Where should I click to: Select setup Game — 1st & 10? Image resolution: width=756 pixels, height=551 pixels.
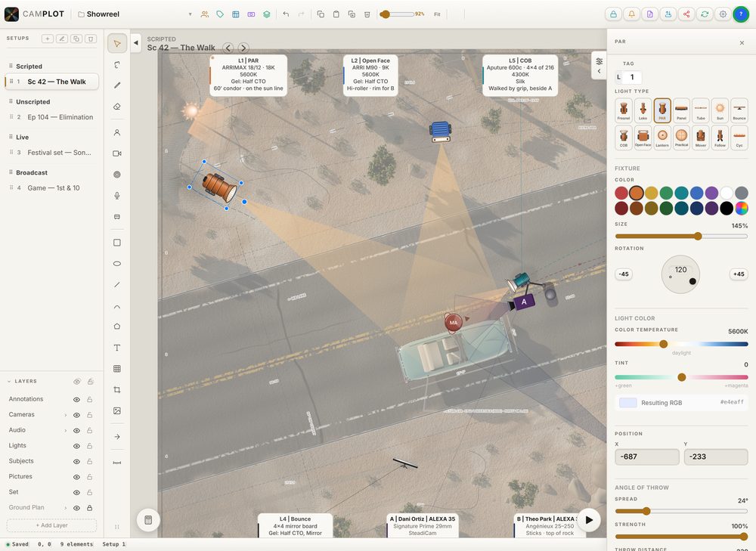[52, 188]
